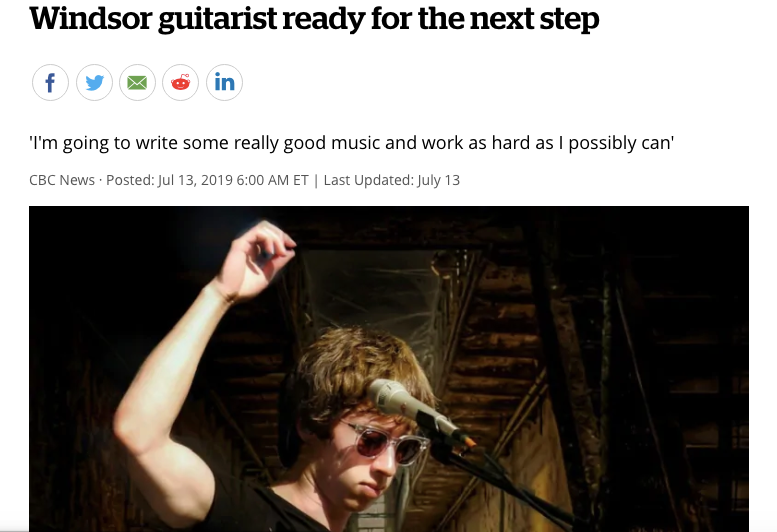Open the guitarist photo
This screenshot has height=532, width=777.
(x=389, y=369)
